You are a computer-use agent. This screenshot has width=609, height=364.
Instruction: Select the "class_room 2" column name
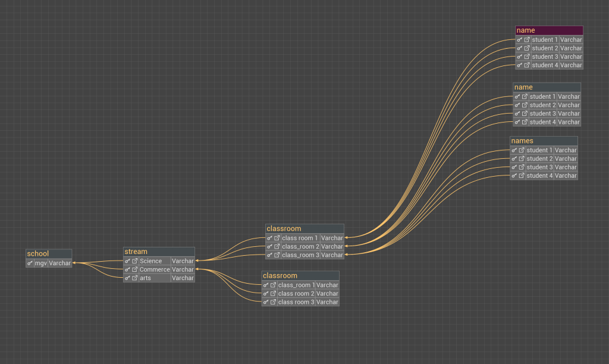pos(300,246)
